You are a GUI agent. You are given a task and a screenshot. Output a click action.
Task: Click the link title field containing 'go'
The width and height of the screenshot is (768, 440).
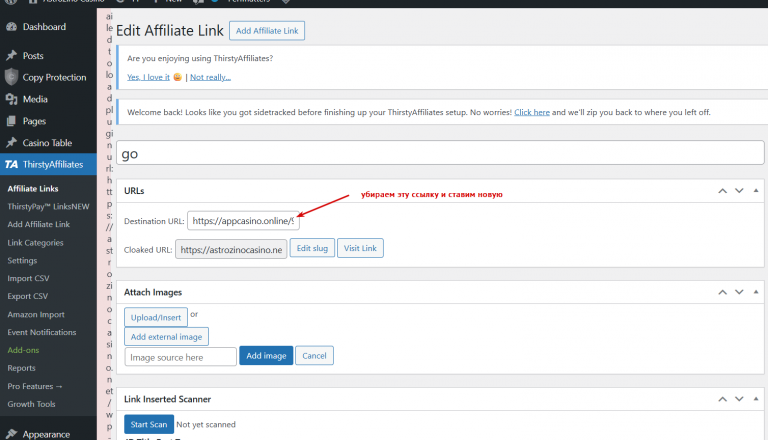coord(440,153)
